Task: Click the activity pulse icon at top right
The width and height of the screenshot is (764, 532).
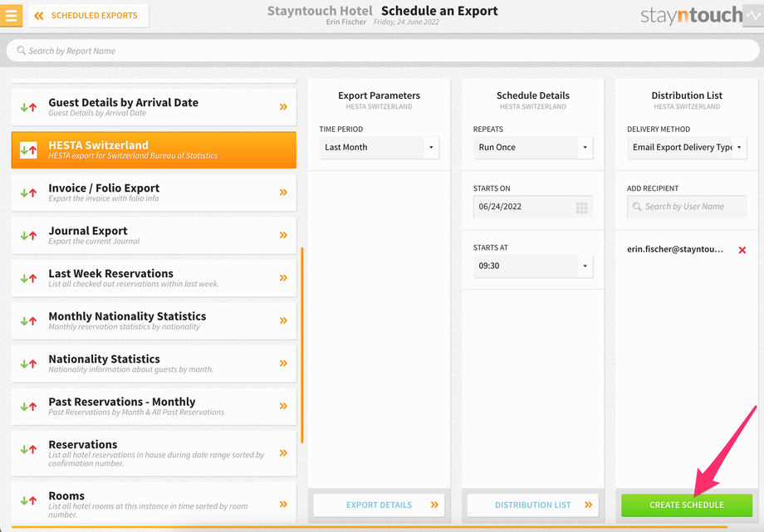Action: click(753, 16)
